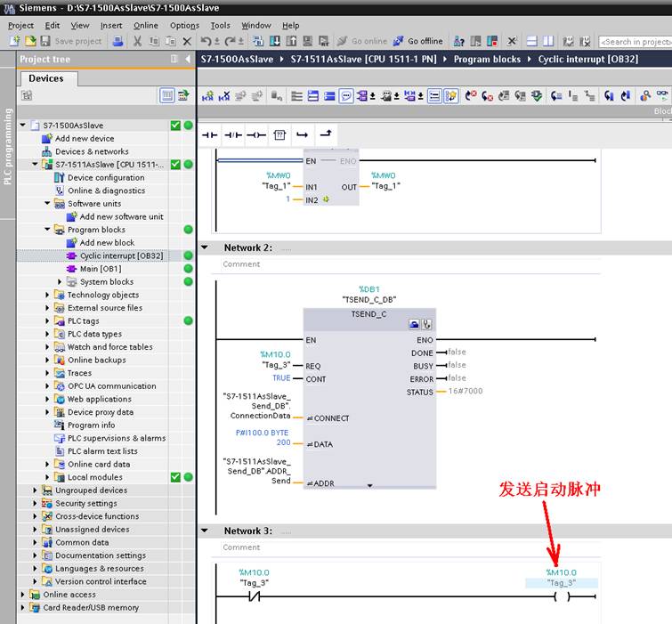This screenshot has height=624, width=672.
Task: Open the Online menu
Action: [x=146, y=25]
